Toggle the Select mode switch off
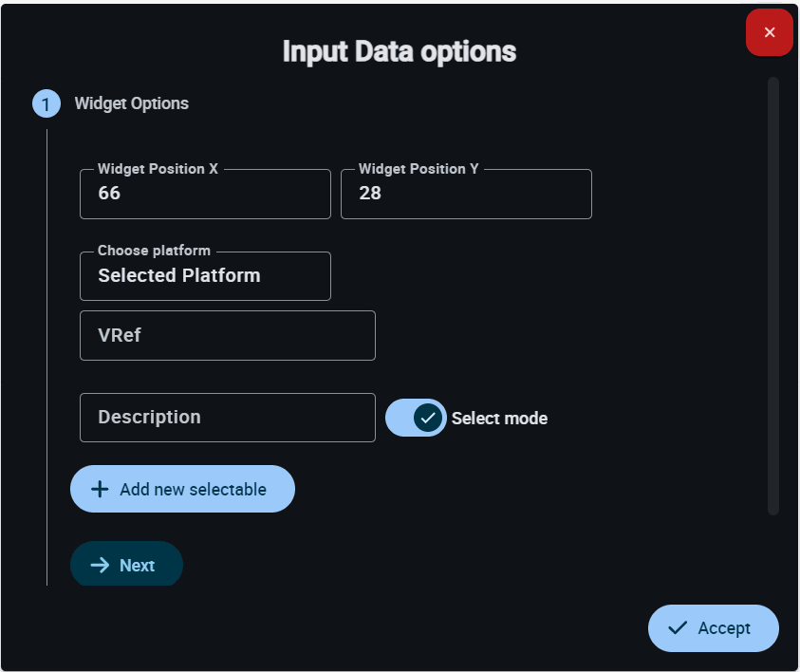The height and width of the screenshot is (672, 800). pos(416,418)
